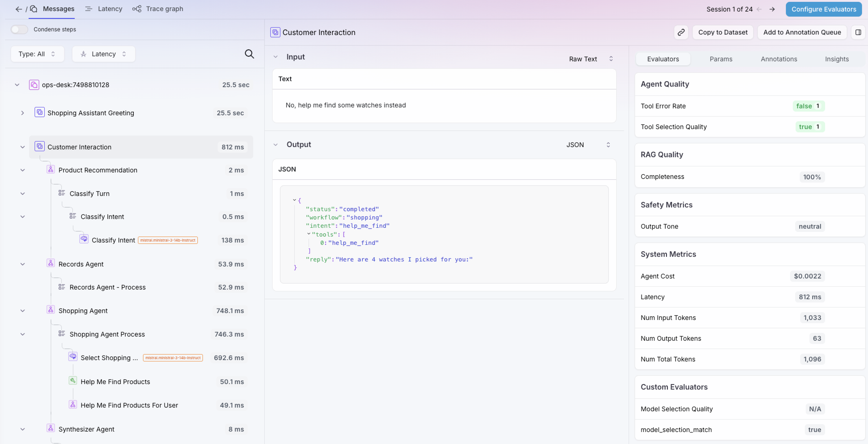Click the Completeness 100% value
868x444 pixels.
812,177
